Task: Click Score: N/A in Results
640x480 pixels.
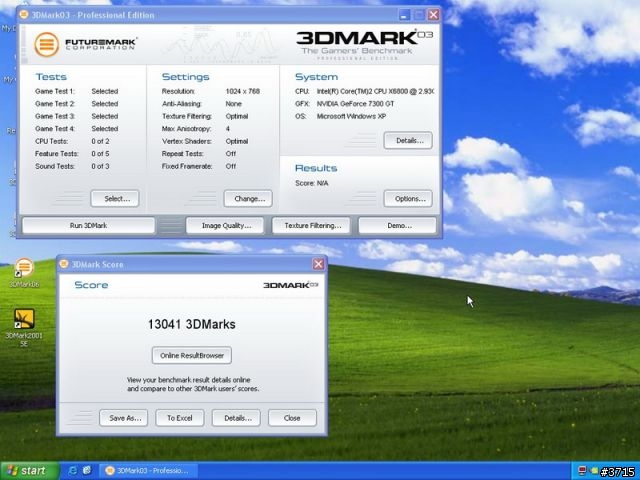Action: pos(312,183)
